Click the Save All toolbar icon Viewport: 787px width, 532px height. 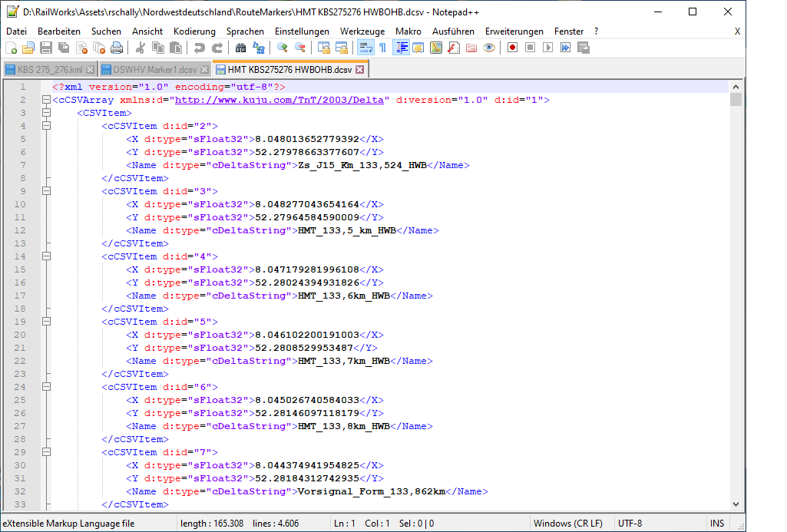[64, 48]
